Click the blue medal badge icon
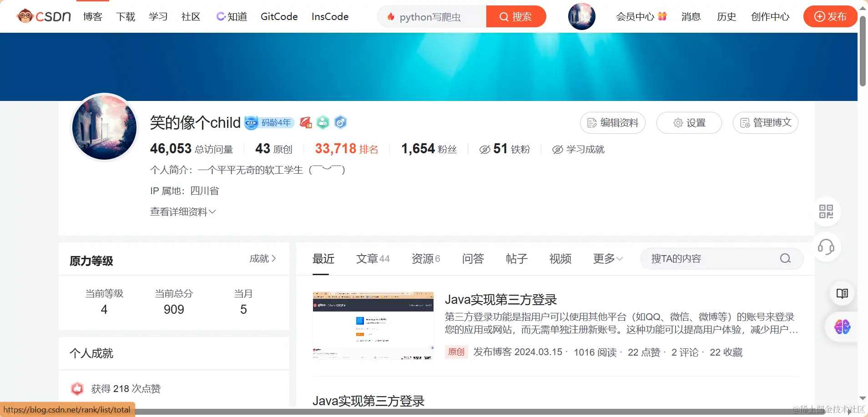868x417 pixels. [340, 122]
